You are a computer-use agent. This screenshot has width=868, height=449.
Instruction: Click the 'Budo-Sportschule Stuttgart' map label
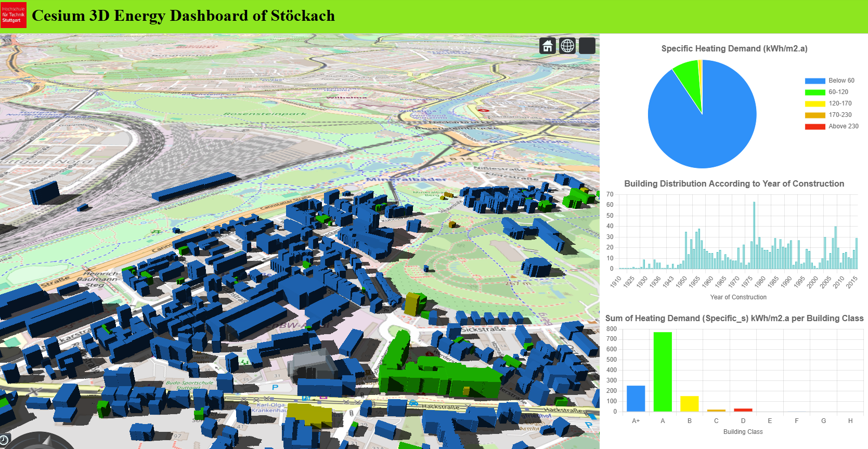point(189,385)
